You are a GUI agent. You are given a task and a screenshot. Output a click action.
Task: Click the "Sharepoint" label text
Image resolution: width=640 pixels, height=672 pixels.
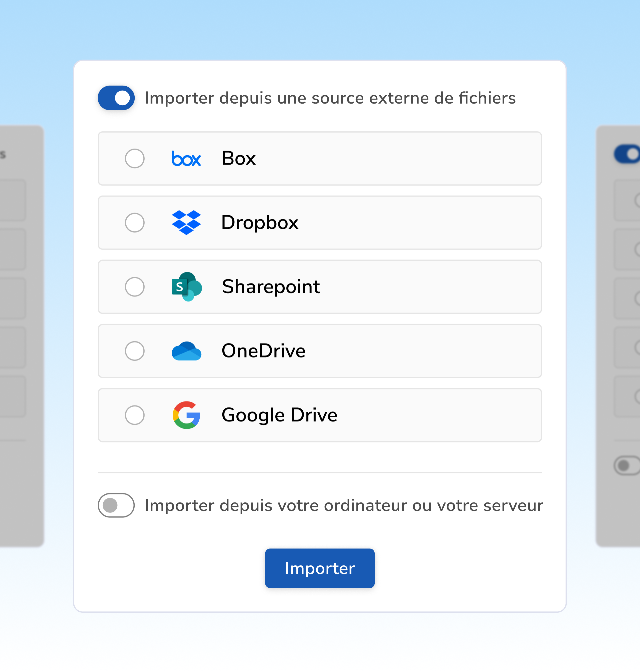pyautogui.click(x=271, y=287)
